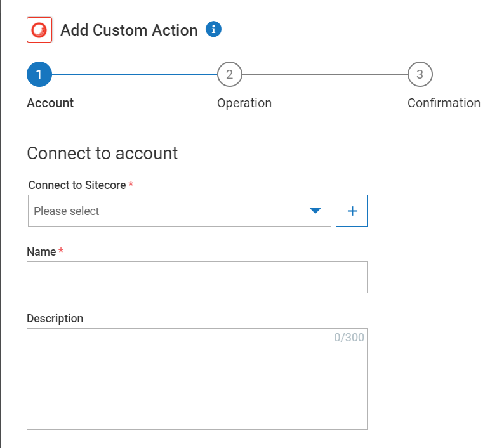Click the Description field label
The image size is (504, 448).
click(55, 319)
